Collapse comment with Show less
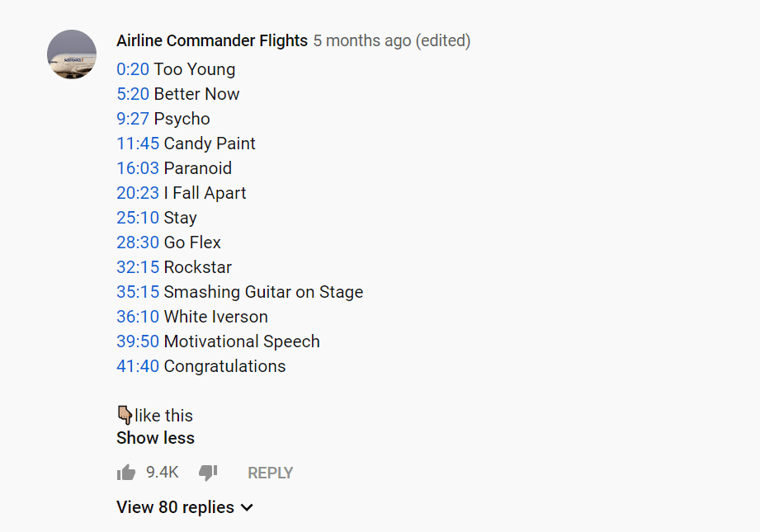760x532 pixels. 155,438
